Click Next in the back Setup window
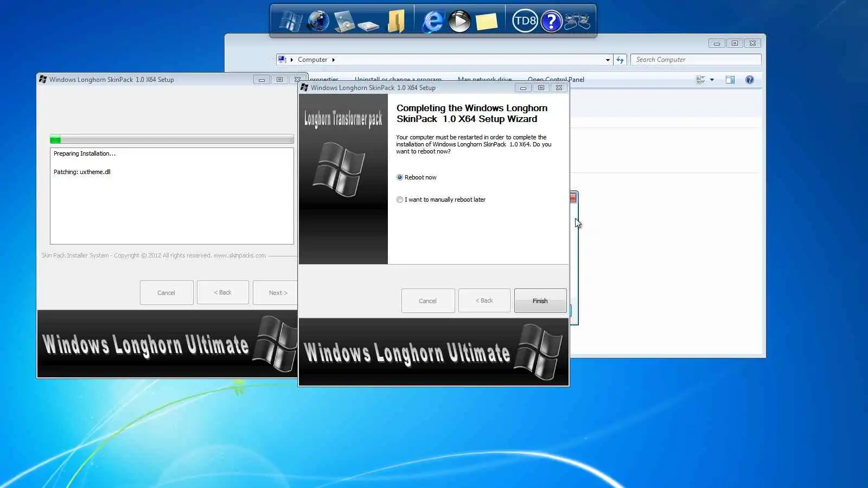Screen dimensions: 868x488 tap(276, 293)
